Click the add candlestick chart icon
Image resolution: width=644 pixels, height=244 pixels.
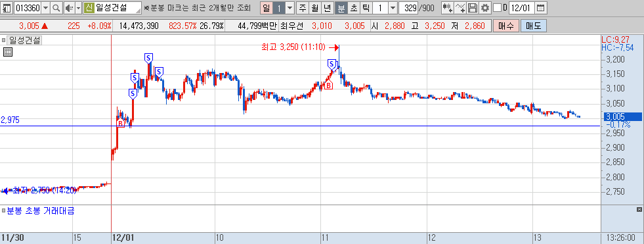click(448, 7)
